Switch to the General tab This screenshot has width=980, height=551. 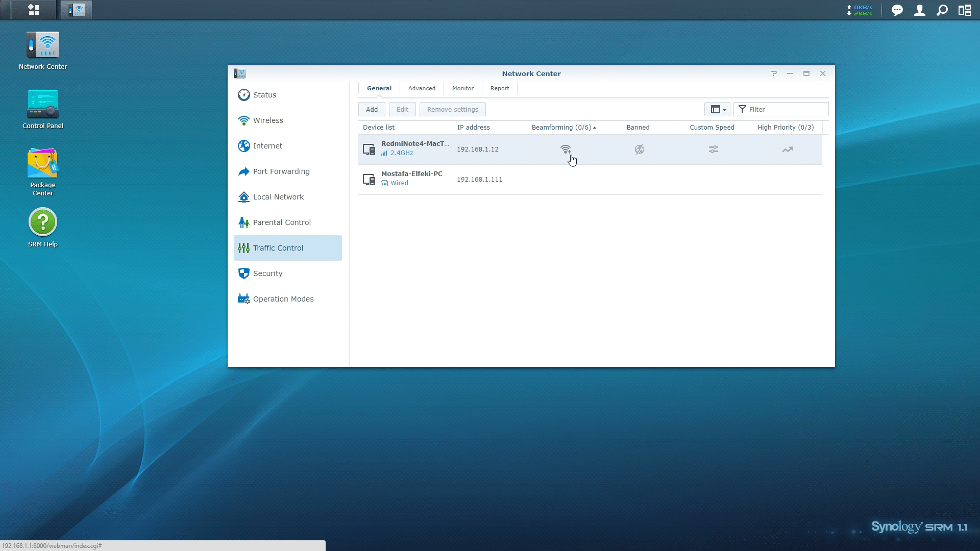pos(379,88)
